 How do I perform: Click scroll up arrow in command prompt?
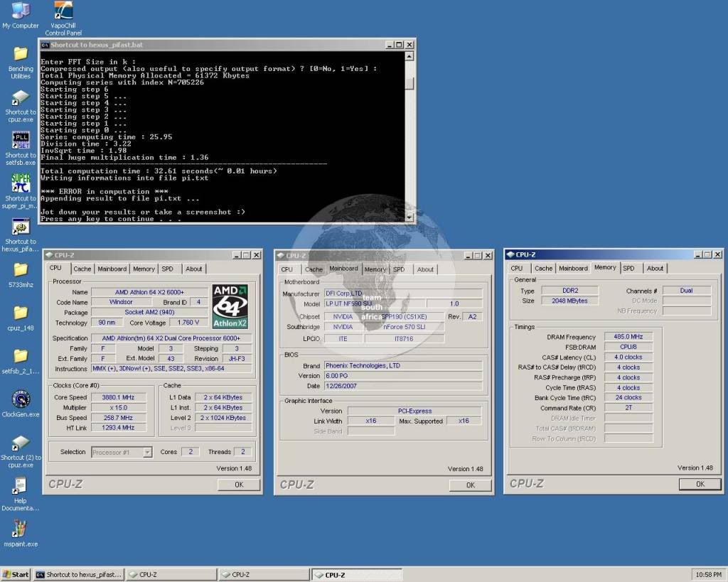(409, 57)
